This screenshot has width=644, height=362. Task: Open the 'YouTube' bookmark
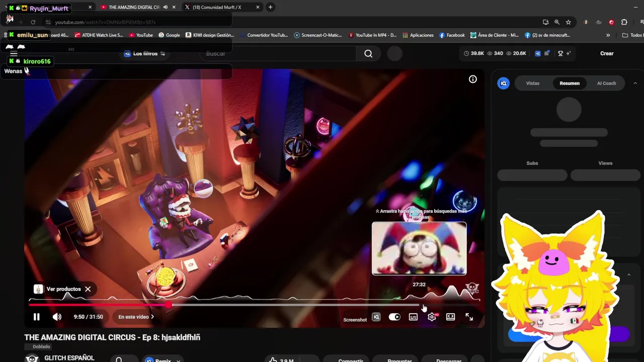tap(141, 35)
